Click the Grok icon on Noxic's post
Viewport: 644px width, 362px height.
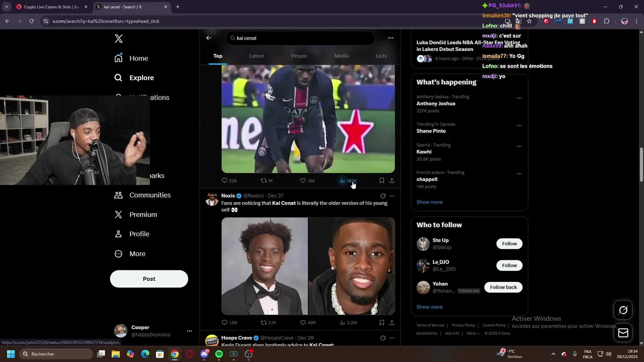(383, 196)
